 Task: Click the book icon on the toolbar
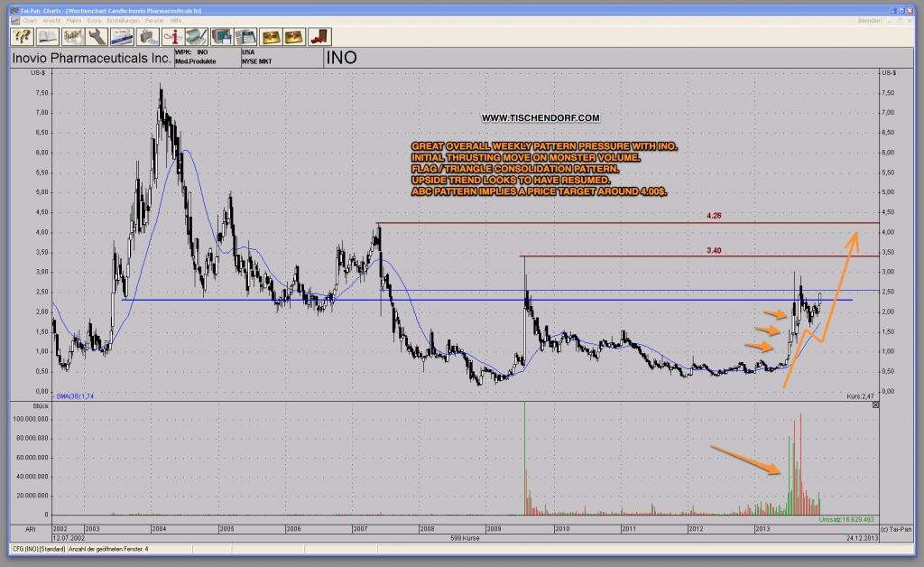coord(46,36)
